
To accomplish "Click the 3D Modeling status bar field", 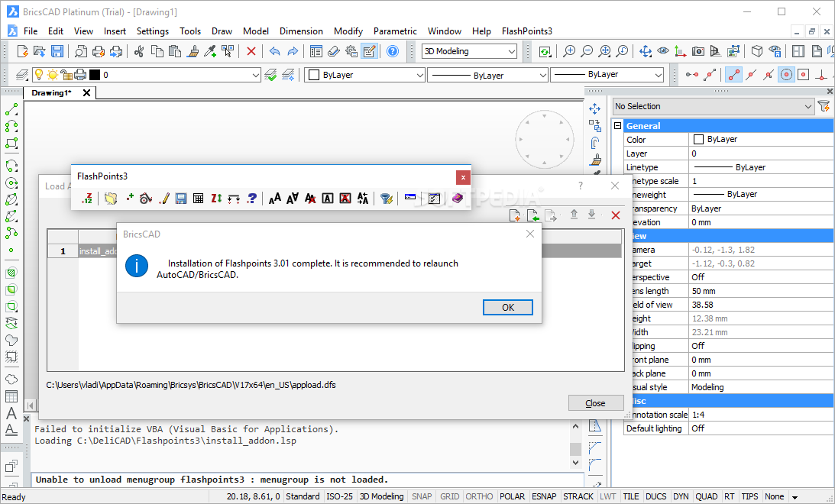I will click(381, 496).
